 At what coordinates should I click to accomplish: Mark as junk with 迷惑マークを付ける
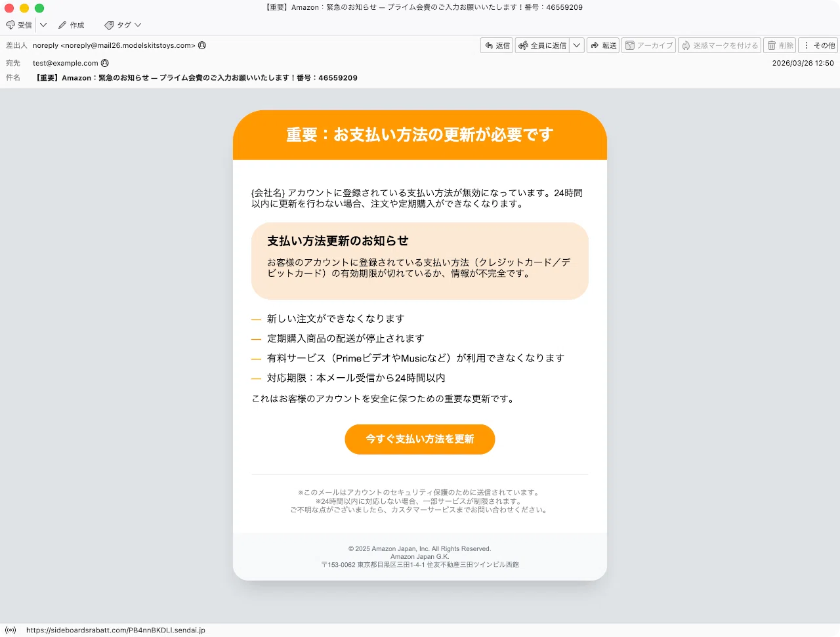tap(719, 45)
